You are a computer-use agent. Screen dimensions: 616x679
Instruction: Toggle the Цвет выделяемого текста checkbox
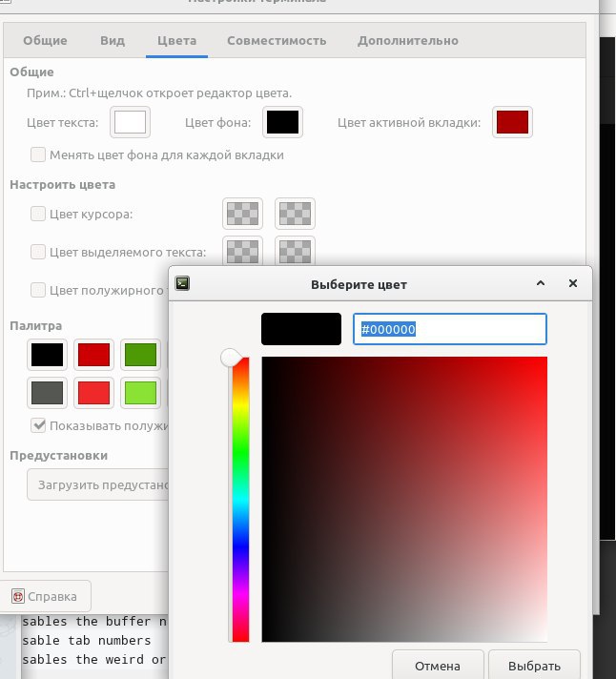click(38, 252)
